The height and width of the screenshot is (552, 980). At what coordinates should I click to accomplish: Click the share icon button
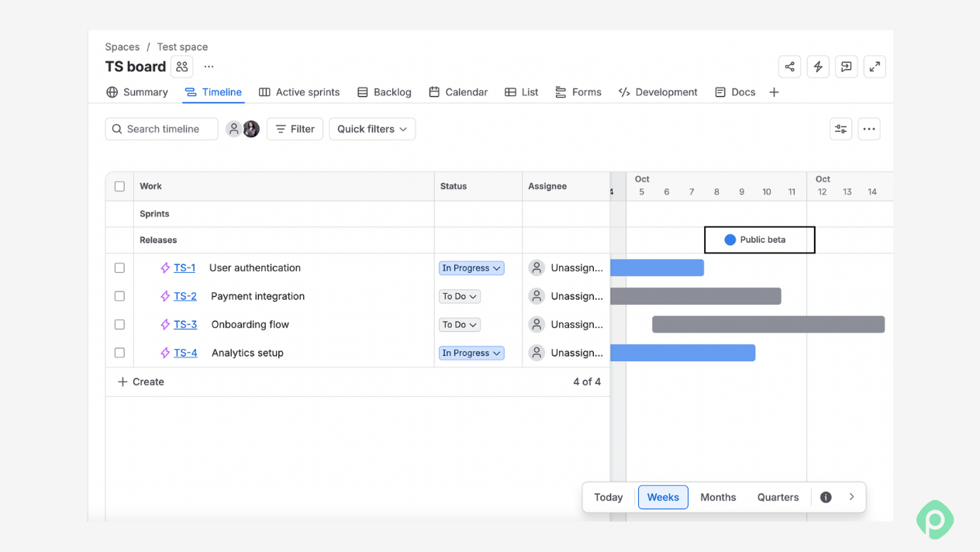(789, 67)
